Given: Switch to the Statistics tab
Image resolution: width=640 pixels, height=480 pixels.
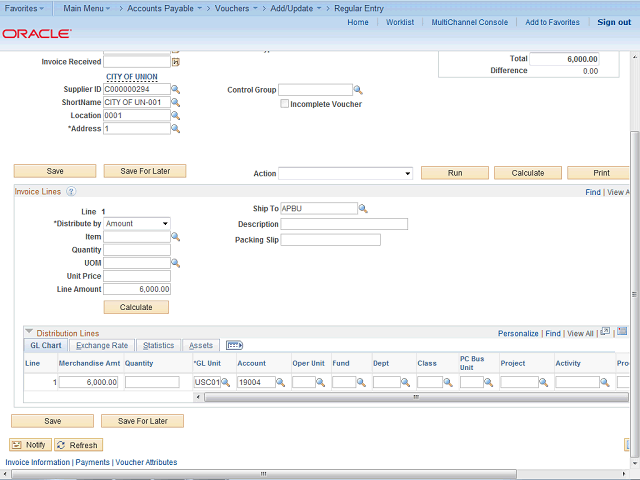Looking at the screenshot, I should tap(158, 345).
